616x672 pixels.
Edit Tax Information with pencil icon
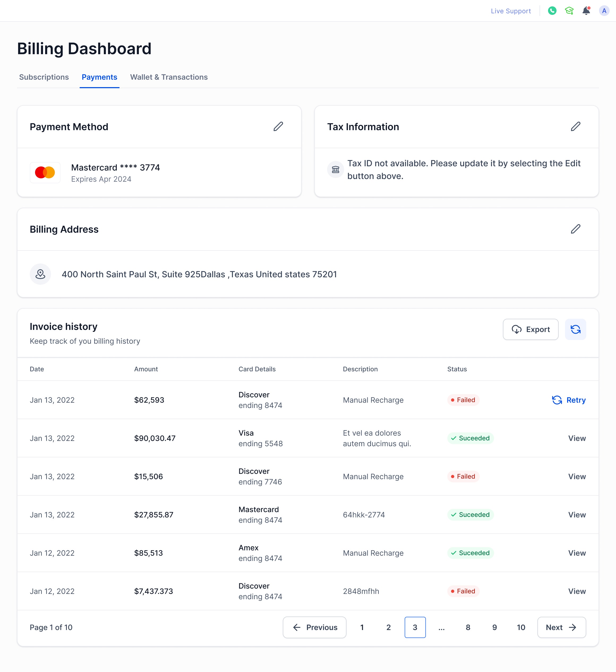pyautogui.click(x=575, y=126)
